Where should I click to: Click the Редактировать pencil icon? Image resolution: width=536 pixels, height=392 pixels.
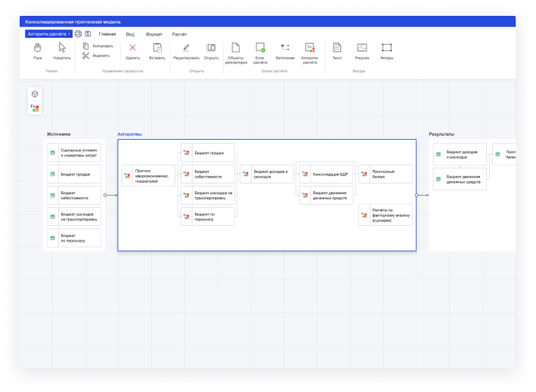(x=186, y=48)
